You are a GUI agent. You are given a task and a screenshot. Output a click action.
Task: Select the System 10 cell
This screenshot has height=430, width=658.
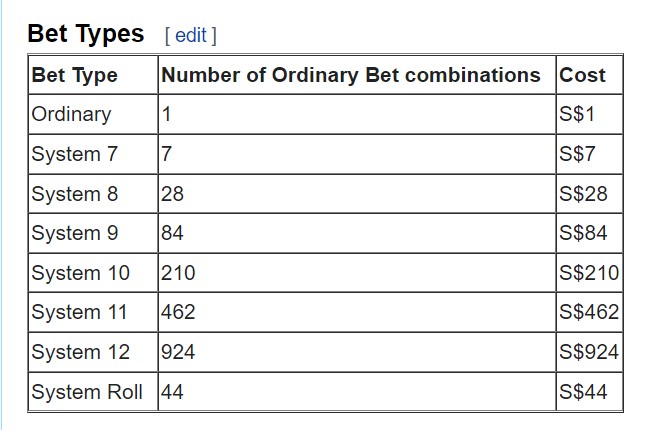(x=93, y=273)
